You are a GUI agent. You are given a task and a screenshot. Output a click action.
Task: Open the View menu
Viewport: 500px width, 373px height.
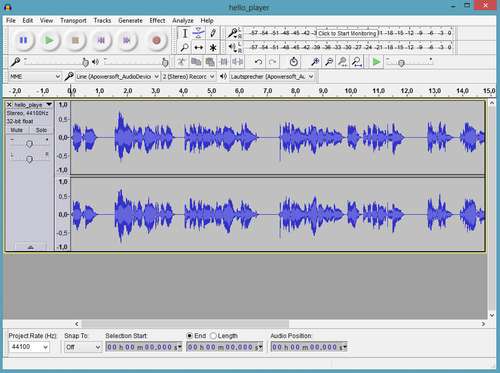(46, 21)
